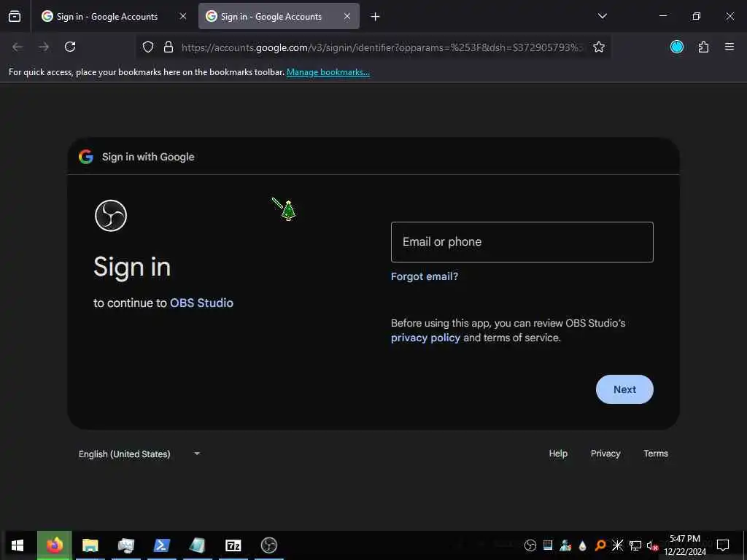
Task: Go back one page
Action: point(18,47)
